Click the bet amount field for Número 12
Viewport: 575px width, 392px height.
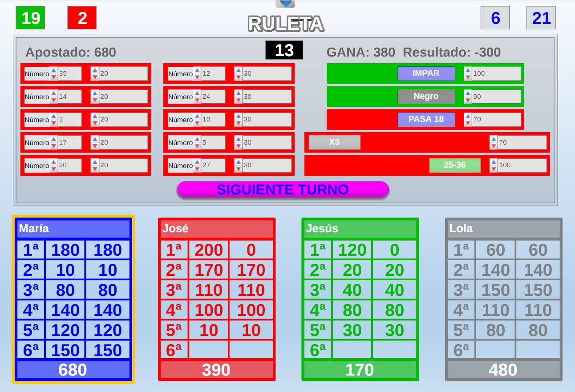coord(267,73)
